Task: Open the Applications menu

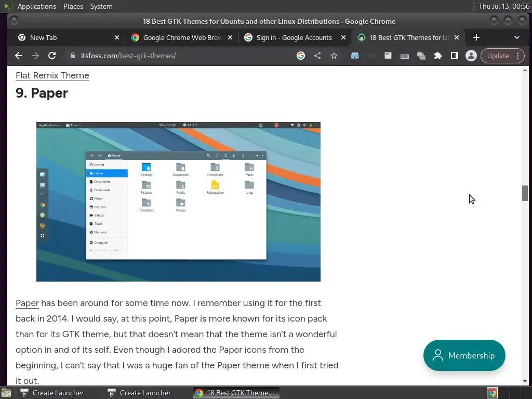Action: click(37, 6)
